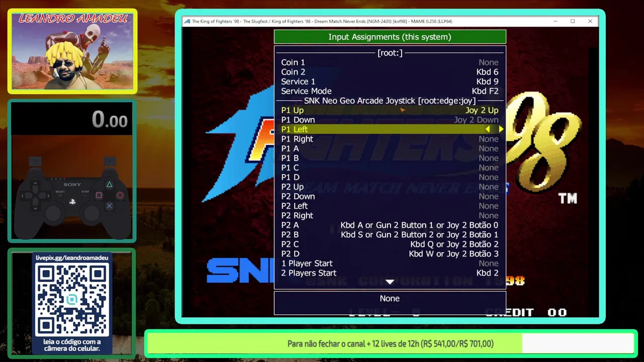Select the 2 Players Start row
The width and height of the screenshot is (644, 362).
(x=390, y=273)
